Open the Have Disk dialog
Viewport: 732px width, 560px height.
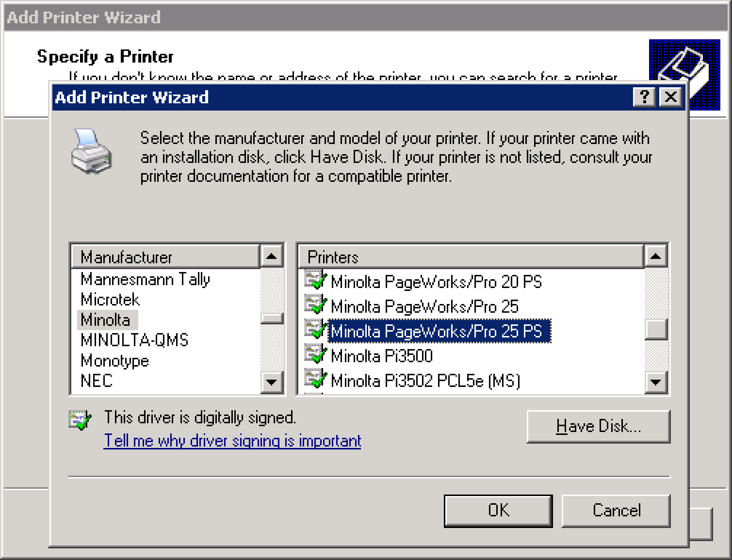coord(598,427)
